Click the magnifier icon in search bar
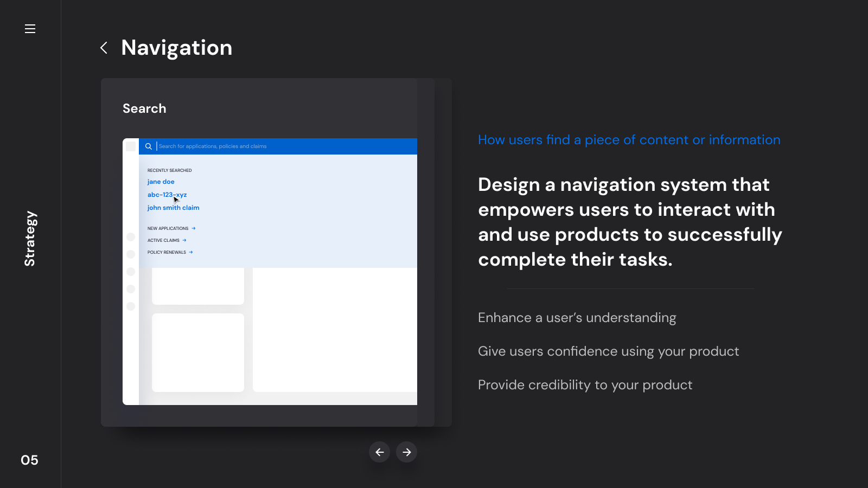Image resolution: width=868 pixels, height=488 pixels. click(148, 146)
